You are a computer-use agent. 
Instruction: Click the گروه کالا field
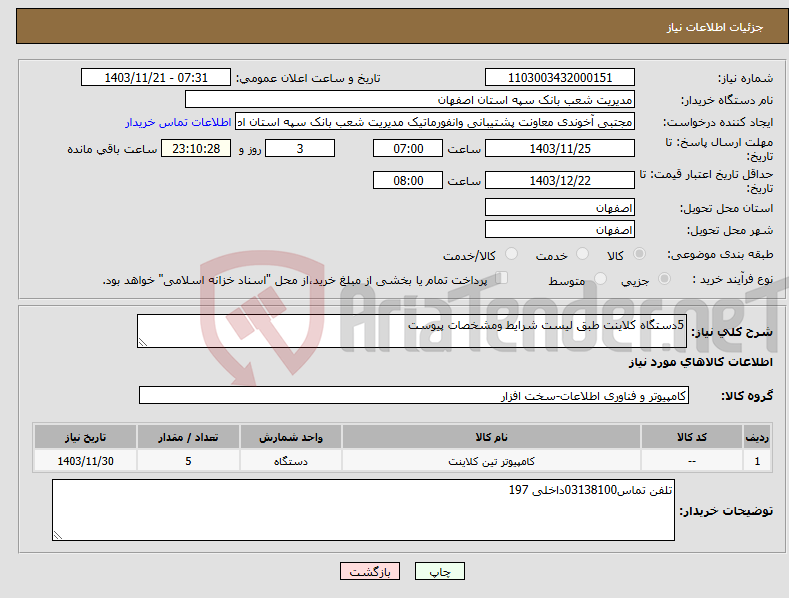414,396
